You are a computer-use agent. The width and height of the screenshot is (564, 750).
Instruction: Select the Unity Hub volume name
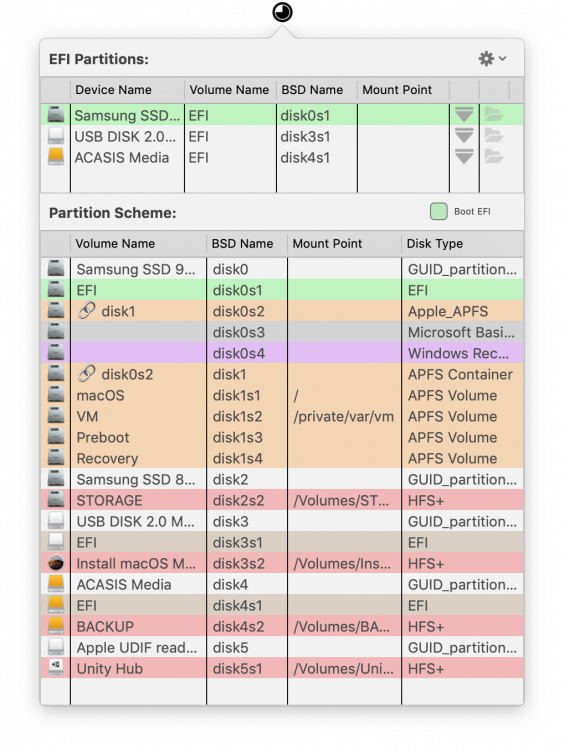pyautogui.click(x=110, y=669)
